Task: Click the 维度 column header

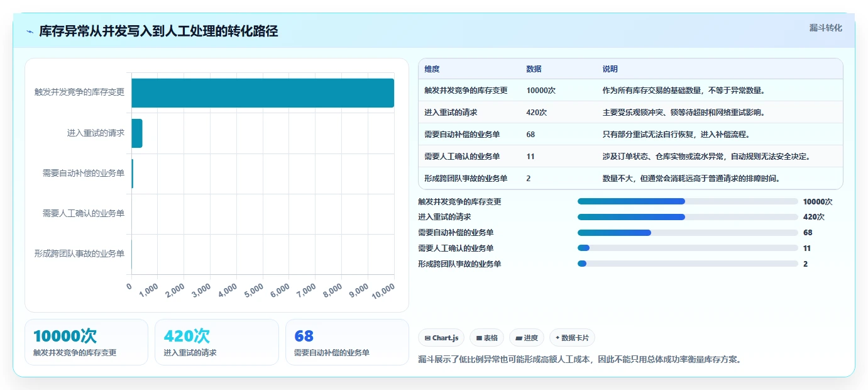Action: (432, 69)
